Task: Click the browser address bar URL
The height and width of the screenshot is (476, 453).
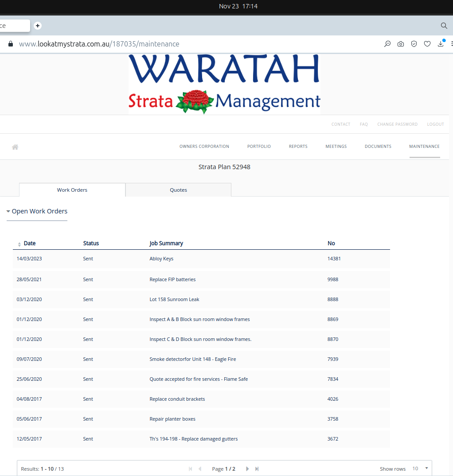Action: 99,44
